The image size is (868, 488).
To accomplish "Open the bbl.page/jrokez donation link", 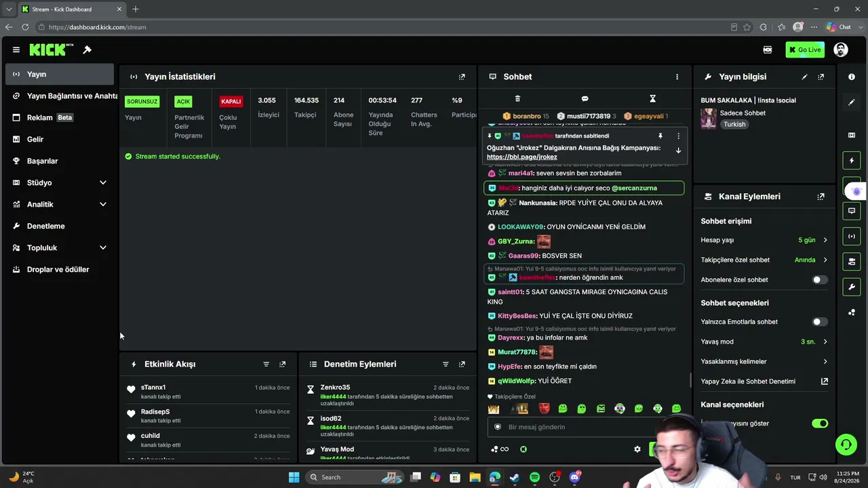I will [x=521, y=157].
